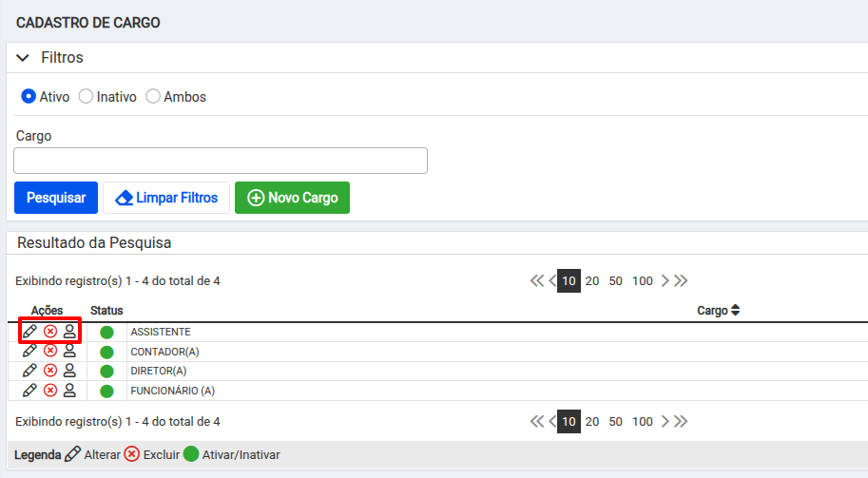Click pencil icon for FUNCIONÁRIO (A) row
868x478 pixels.
tap(29, 390)
